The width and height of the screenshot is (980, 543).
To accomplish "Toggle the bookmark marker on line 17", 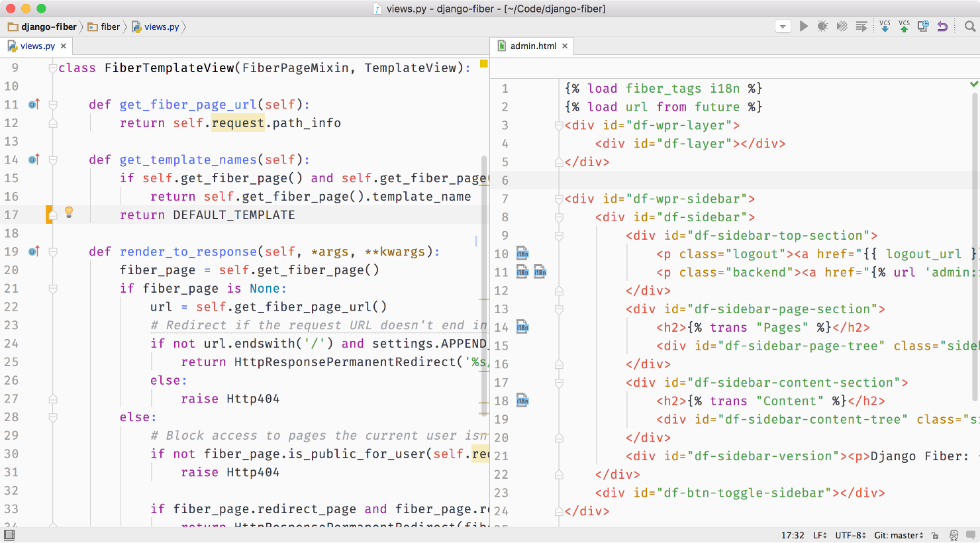I will pos(48,213).
